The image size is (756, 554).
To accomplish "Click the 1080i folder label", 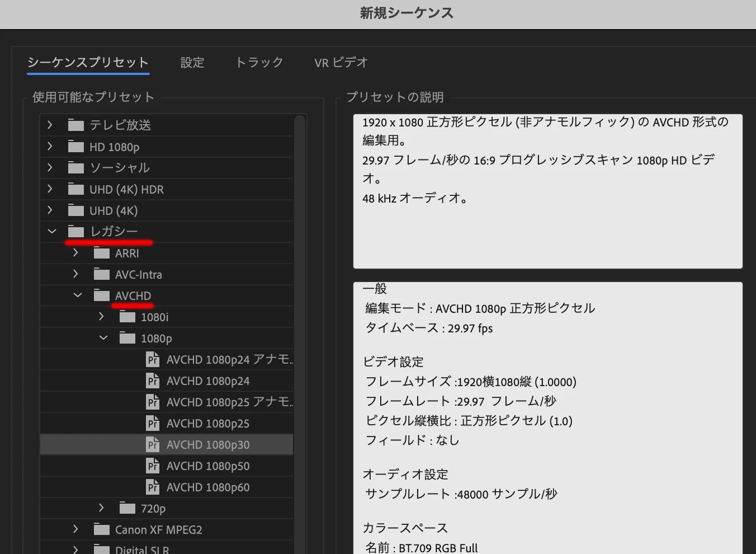I will 155,317.
